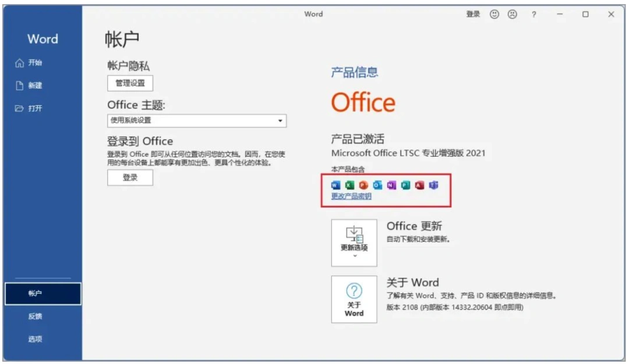Close the Word window

coord(611,15)
